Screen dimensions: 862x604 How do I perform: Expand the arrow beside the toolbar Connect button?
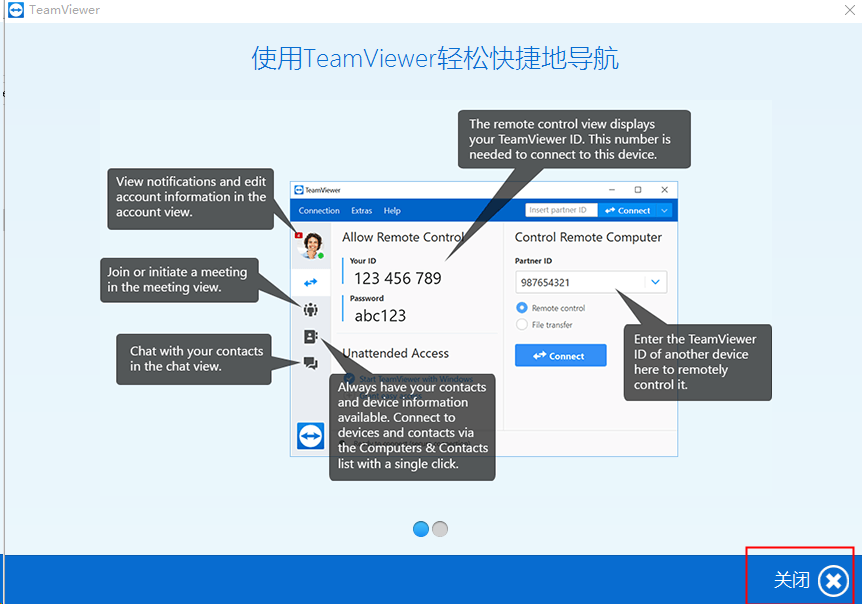tap(664, 210)
